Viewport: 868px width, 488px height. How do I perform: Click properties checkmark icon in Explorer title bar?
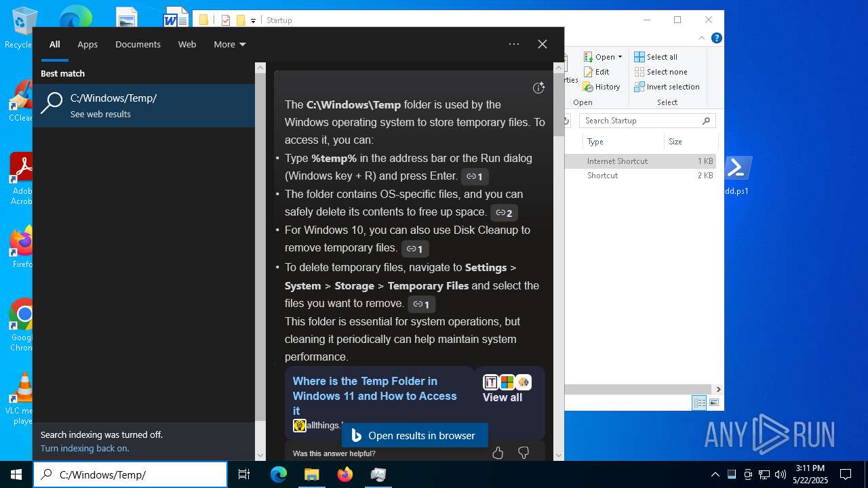(x=226, y=20)
